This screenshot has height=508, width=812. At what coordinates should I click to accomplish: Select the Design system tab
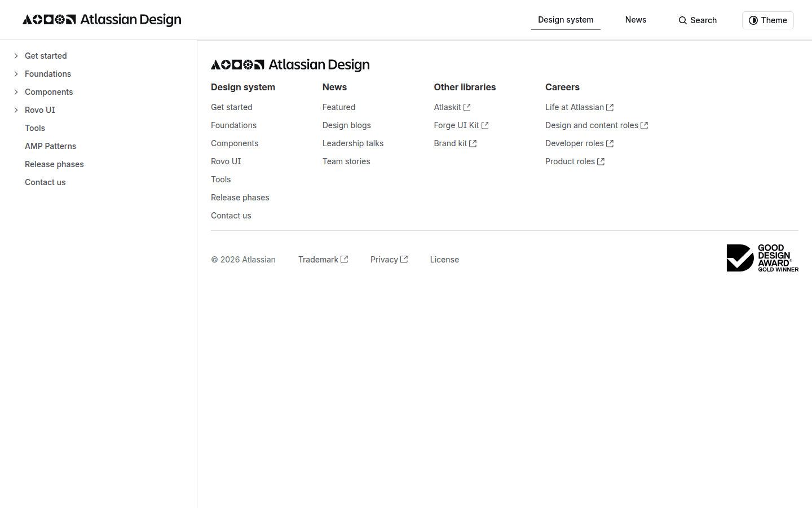tap(566, 20)
